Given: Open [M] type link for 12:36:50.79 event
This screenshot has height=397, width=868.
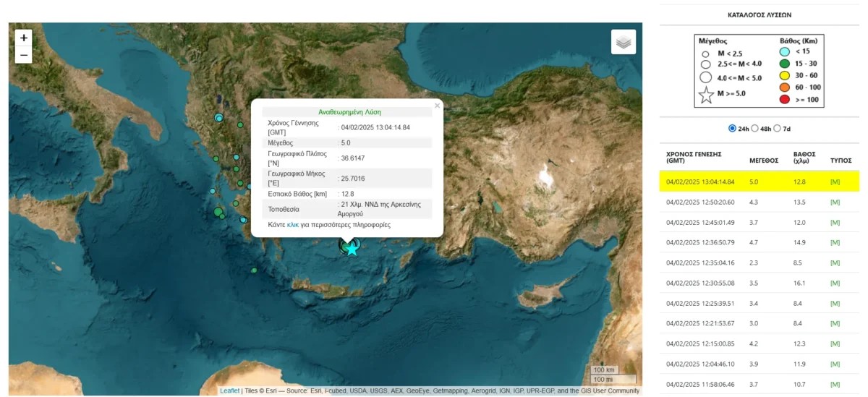Looking at the screenshot, I should [x=835, y=243].
